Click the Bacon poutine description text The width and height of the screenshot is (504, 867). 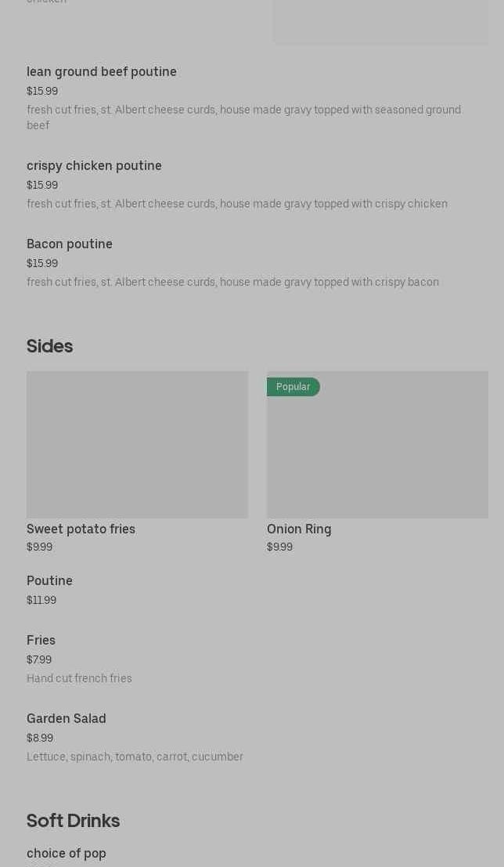(x=232, y=282)
